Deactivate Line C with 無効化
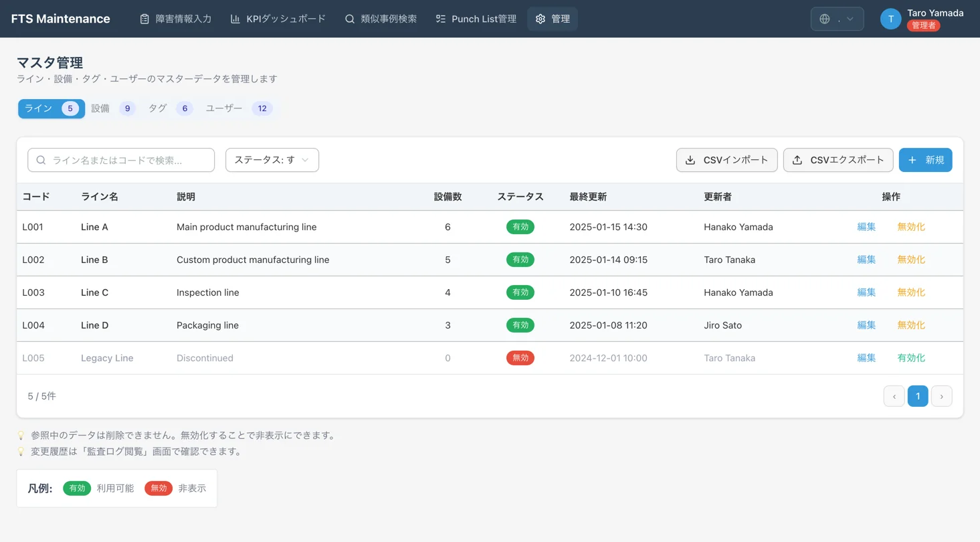This screenshot has height=542, width=980. (911, 292)
